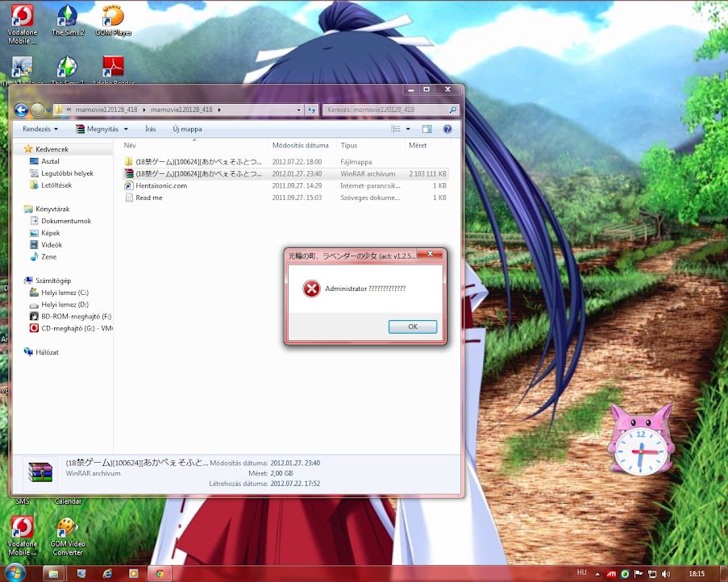Open Letöltések in the sidebar
The width and height of the screenshot is (728, 582).
(x=56, y=185)
